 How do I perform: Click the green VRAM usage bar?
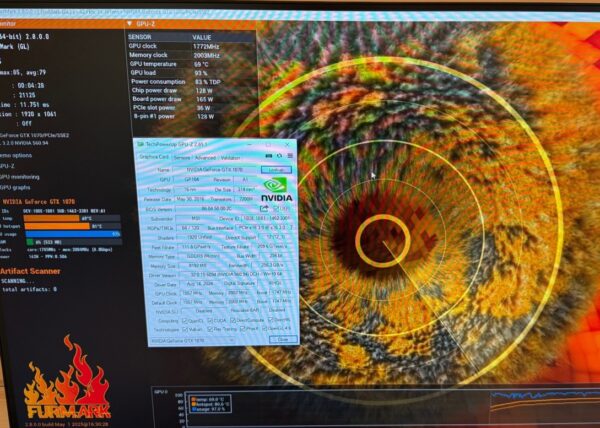point(30,242)
